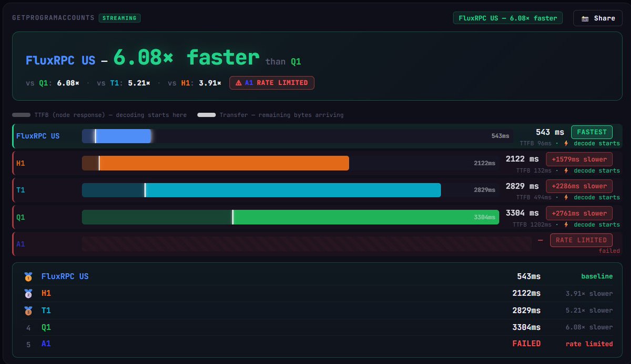
Task: Click the Q1 green progress bar
Action: pos(290,217)
